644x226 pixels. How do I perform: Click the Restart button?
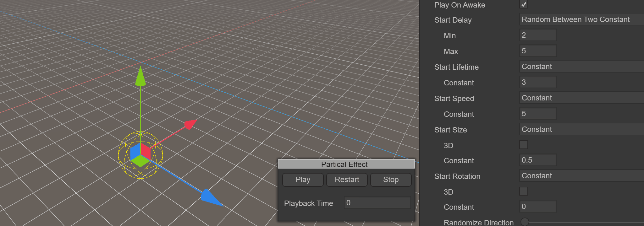tap(347, 180)
